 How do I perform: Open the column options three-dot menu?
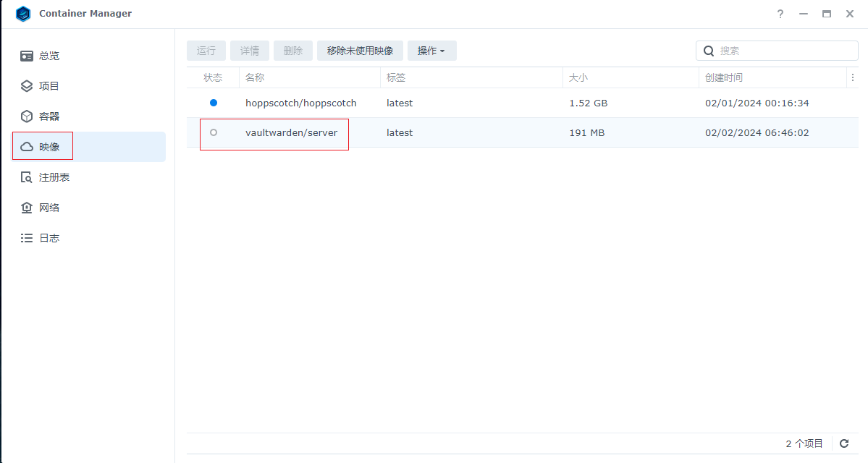[853, 77]
